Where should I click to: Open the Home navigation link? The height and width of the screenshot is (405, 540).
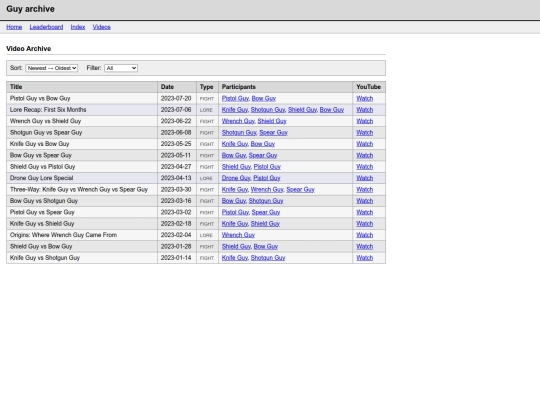14,27
